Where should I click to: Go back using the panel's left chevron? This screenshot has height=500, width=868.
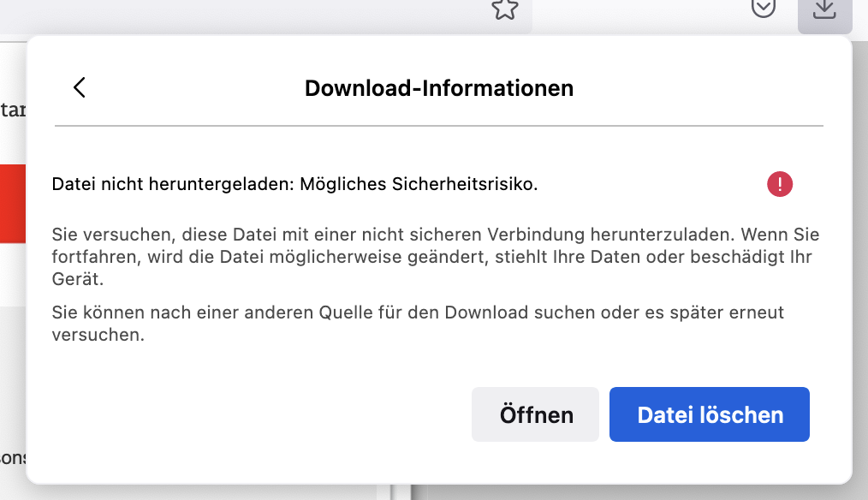point(80,87)
